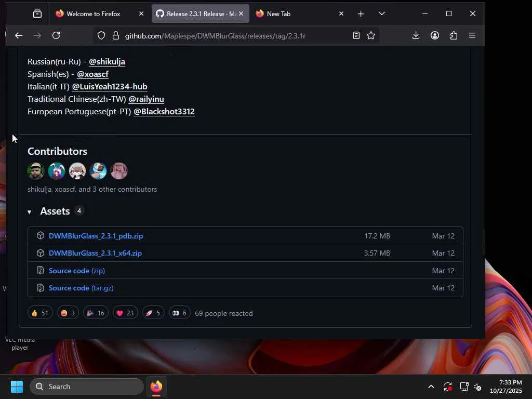Viewport: 532px width, 399px height.
Task: List all tabs with the chevron
Action: 382,14
